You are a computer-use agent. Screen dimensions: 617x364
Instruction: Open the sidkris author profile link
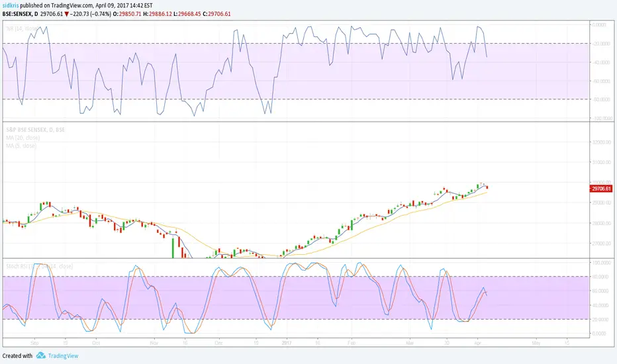click(11, 5)
